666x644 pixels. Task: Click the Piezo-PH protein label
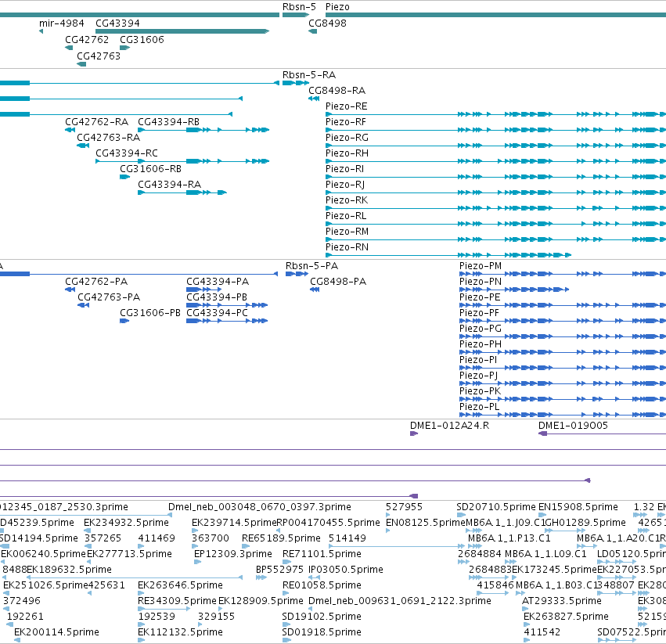click(x=481, y=344)
